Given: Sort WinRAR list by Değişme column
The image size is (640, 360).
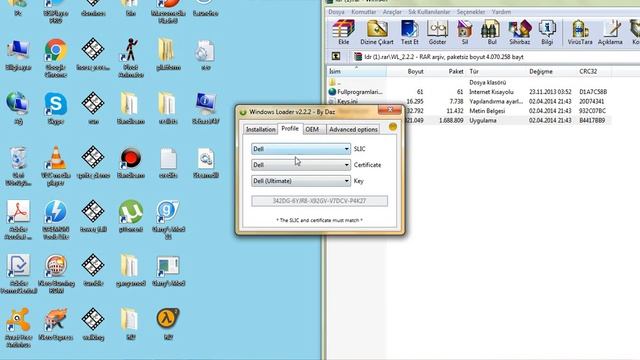Looking at the screenshot, I should click(551, 71).
